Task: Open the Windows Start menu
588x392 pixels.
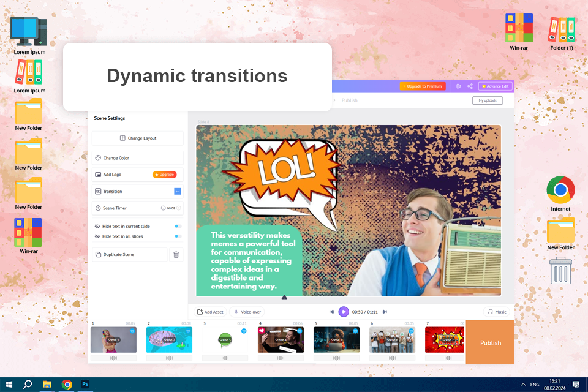Action: click(9, 385)
